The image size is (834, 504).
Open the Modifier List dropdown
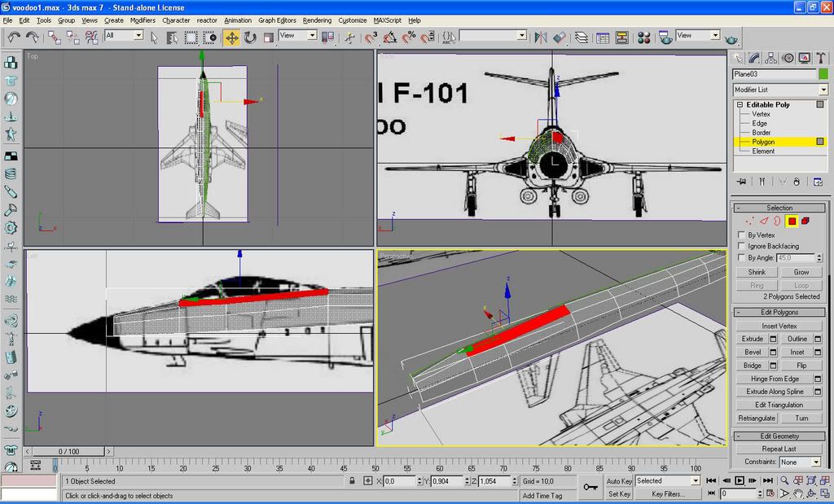780,90
